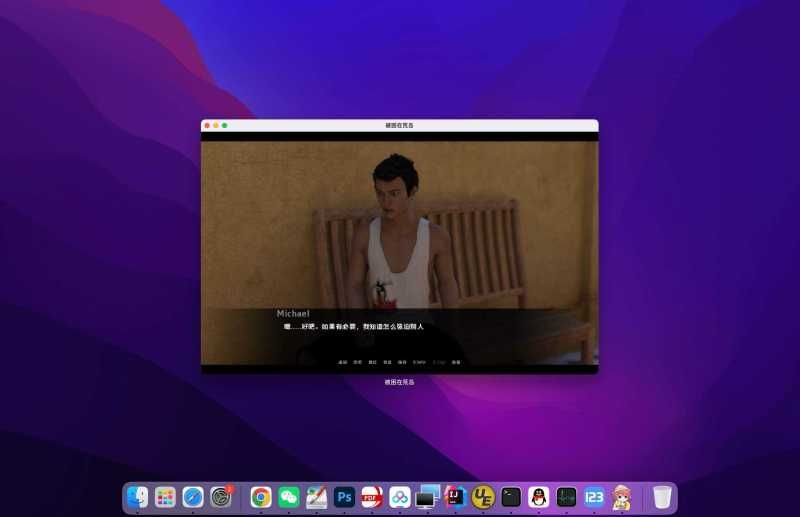Open settings (设置) from the quick menu

456,362
